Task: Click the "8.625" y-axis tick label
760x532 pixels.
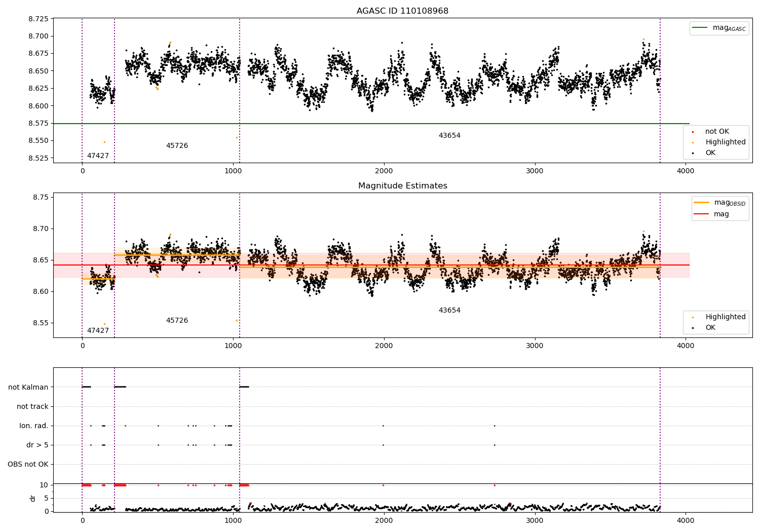Action: (39, 89)
